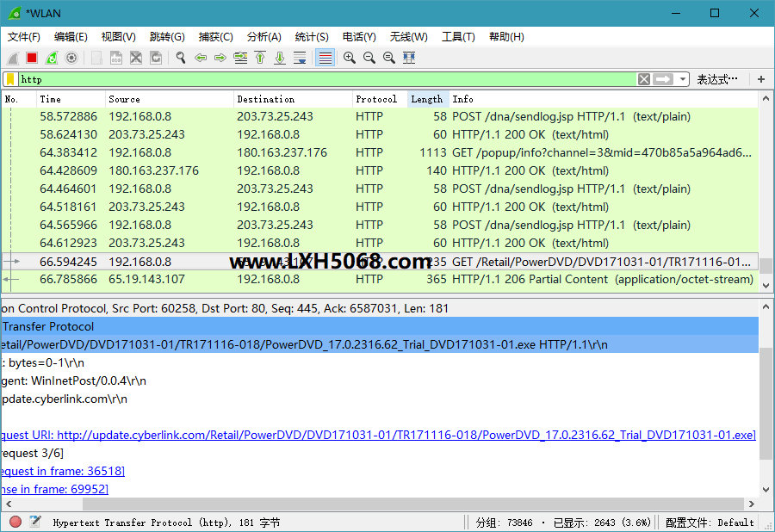Click the go to specified packet icon
The height and width of the screenshot is (532, 775).
[241, 58]
